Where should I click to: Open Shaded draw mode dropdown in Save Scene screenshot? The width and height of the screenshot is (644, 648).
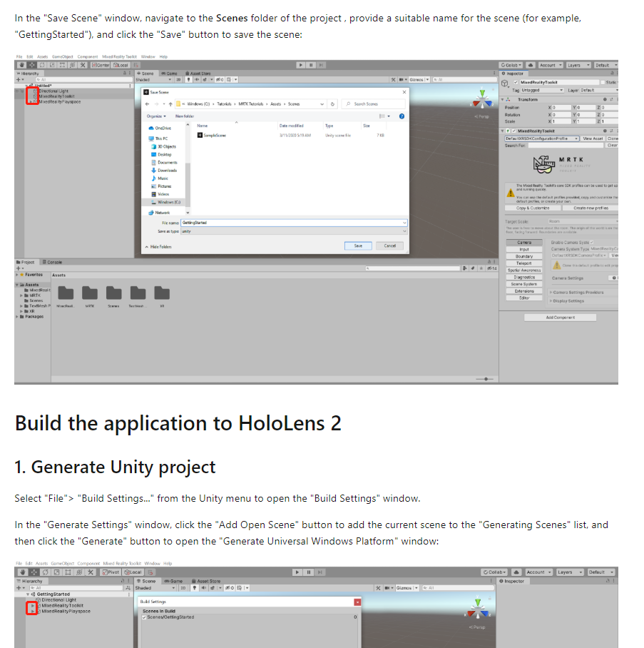(153, 79)
